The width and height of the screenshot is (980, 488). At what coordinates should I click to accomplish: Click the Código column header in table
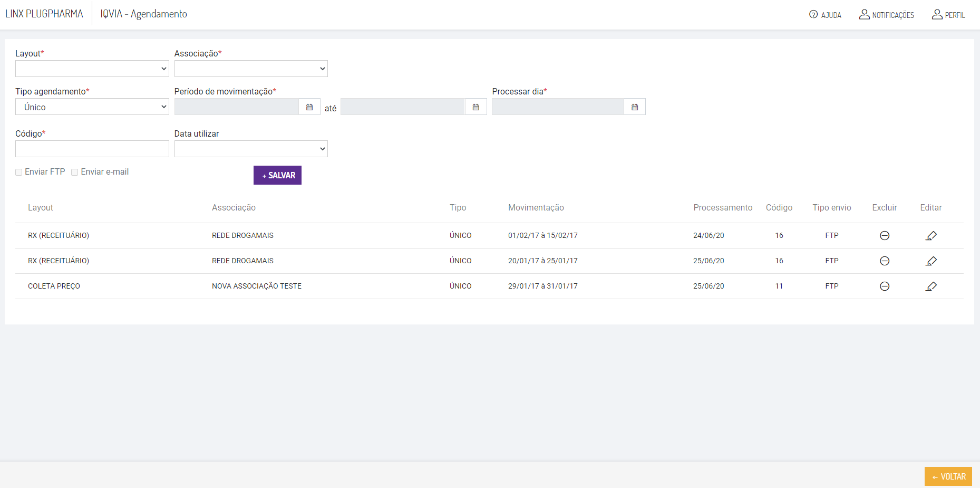779,208
